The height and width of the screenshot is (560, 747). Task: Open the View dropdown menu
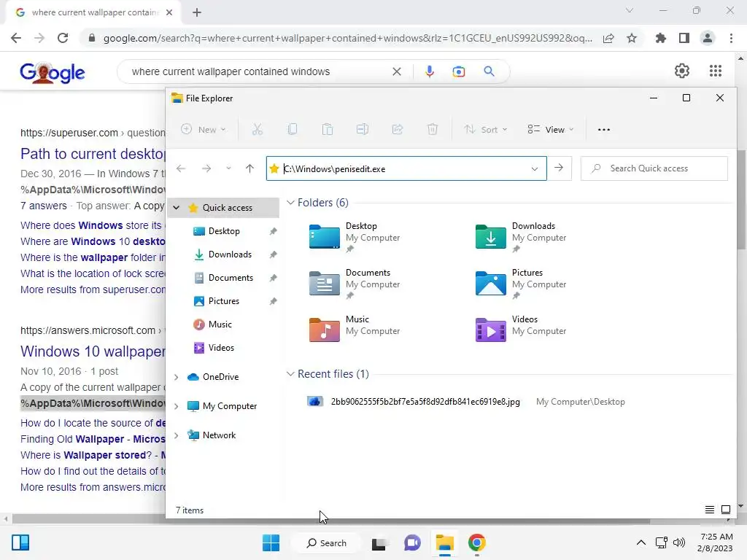[x=550, y=130]
